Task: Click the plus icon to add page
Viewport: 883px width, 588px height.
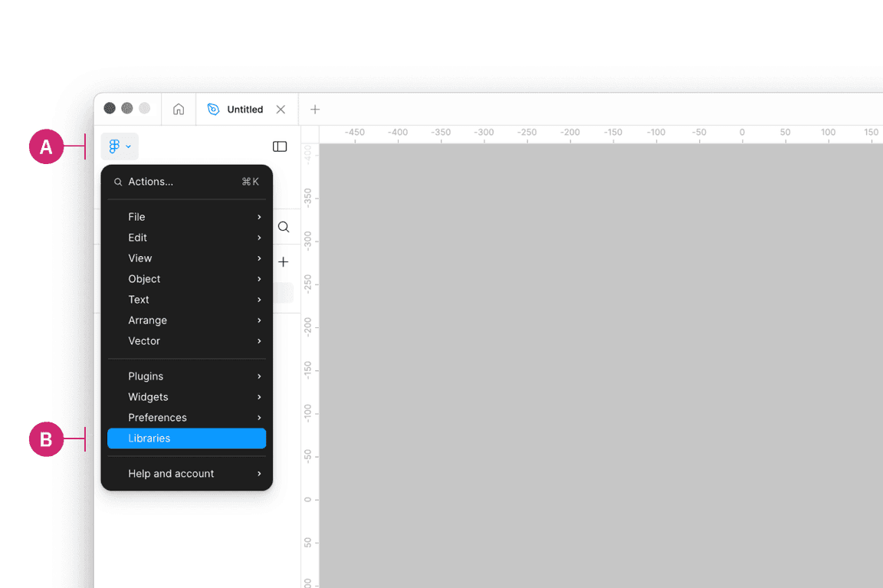Action: (x=284, y=262)
